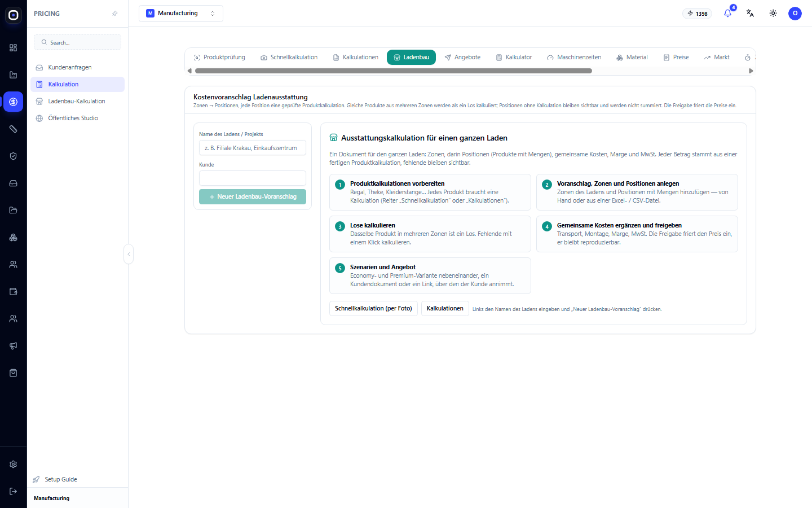
Task: Open the Manufacturing workspace dropdown
Action: pos(181,14)
